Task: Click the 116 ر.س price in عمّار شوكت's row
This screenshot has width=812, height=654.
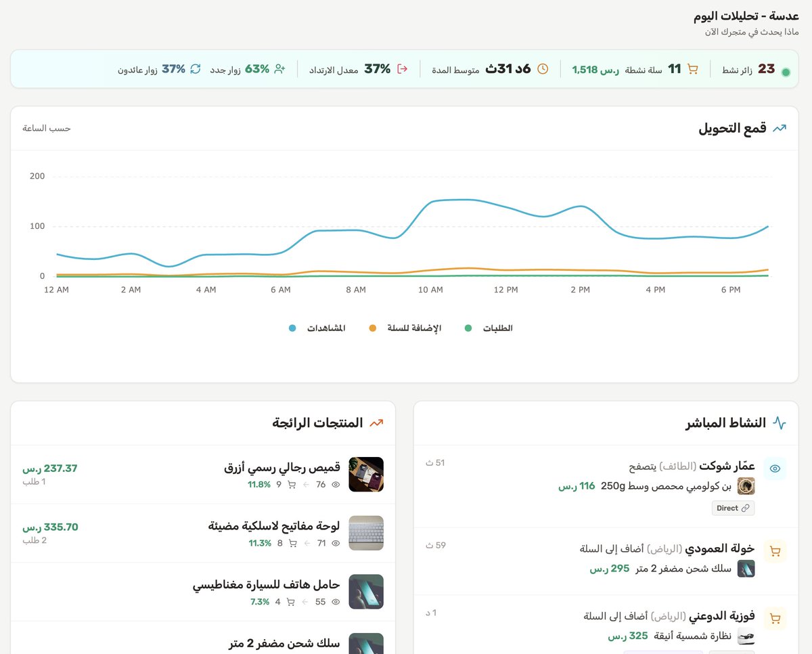Action: [x=577, y=486]
